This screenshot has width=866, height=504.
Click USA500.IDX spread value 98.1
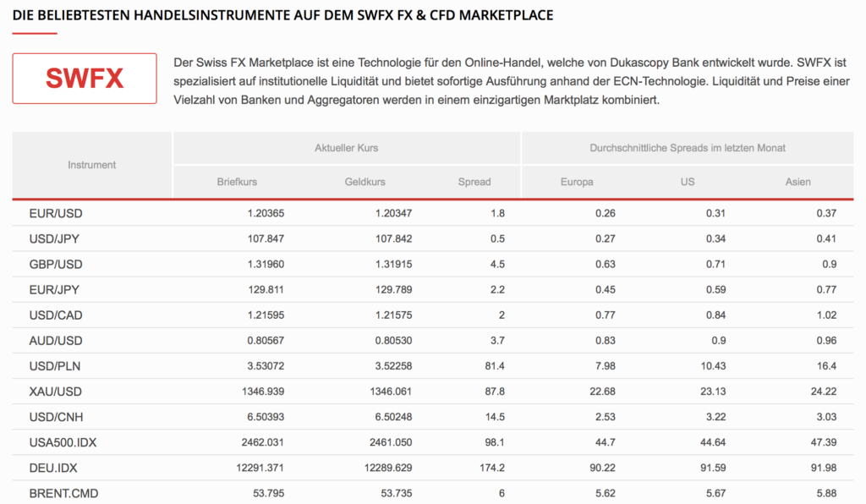[495, 441]
